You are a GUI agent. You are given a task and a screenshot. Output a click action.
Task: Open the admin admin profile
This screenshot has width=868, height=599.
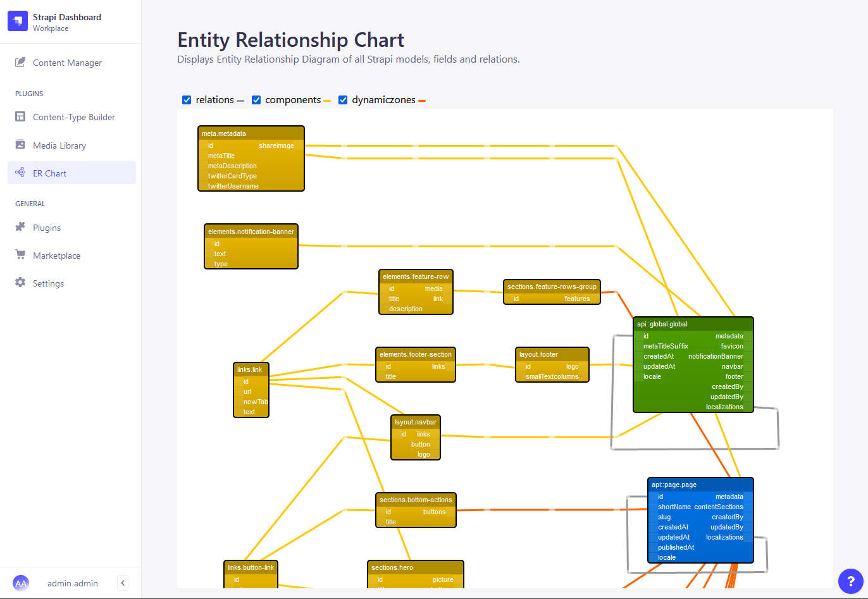[72, 583]
